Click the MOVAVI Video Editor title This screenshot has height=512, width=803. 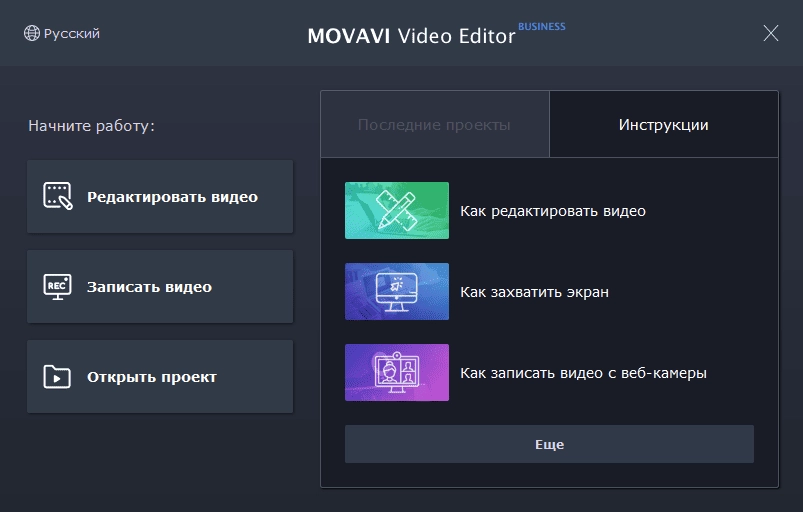[x=411, y=36]
